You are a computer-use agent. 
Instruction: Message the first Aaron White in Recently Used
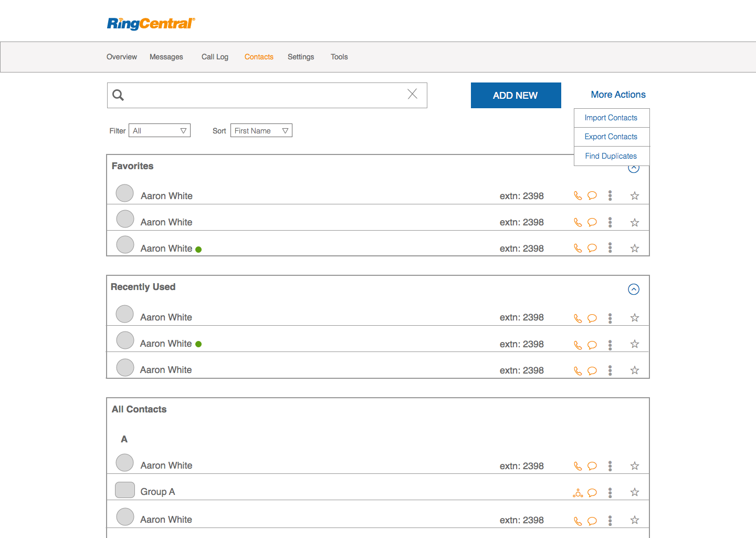click(592, 318)
